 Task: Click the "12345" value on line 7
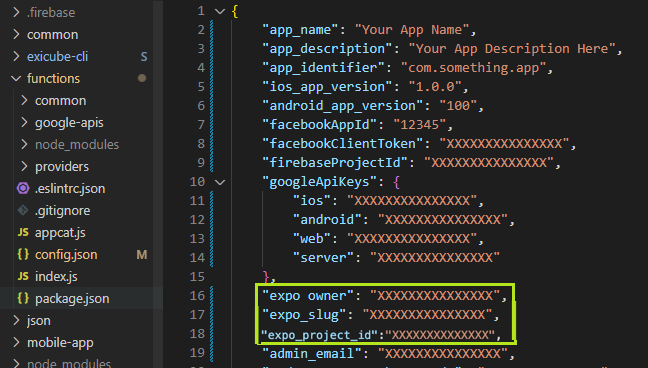coord(420,125)
